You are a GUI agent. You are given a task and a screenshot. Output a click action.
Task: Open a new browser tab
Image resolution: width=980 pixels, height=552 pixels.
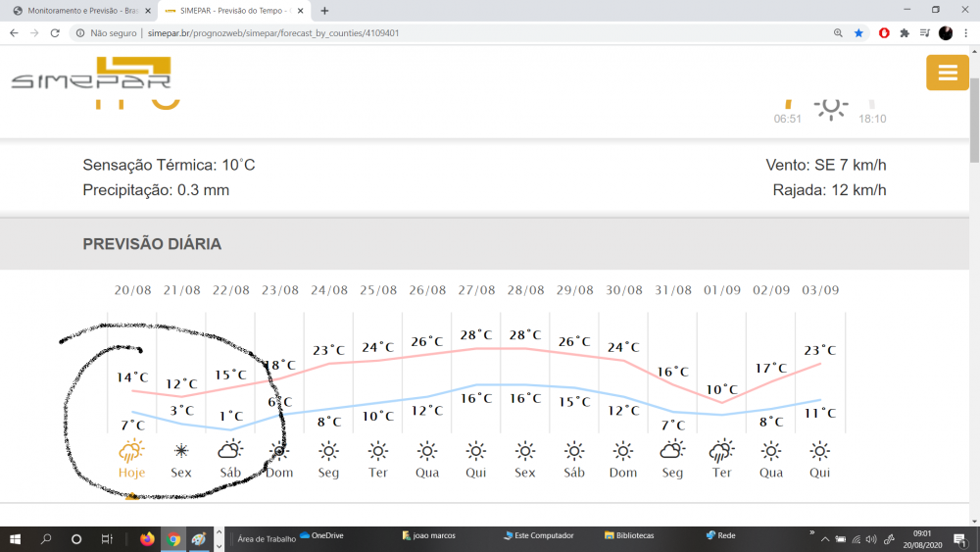324,10
